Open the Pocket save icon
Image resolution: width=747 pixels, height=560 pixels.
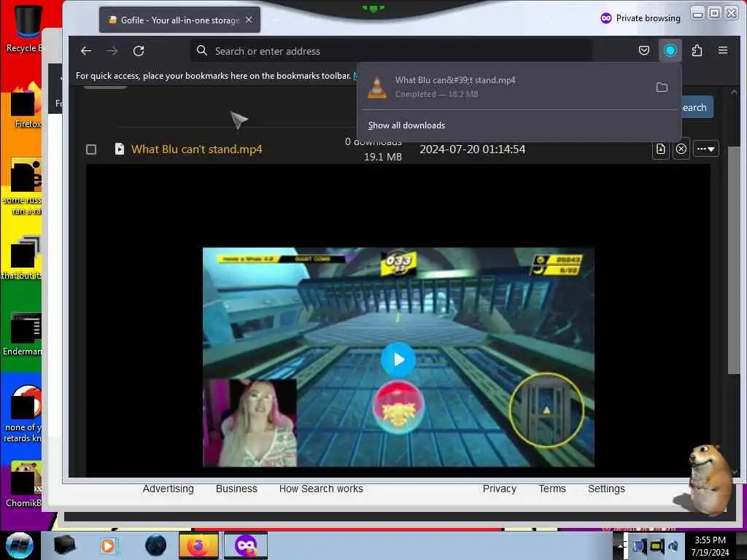644,50
